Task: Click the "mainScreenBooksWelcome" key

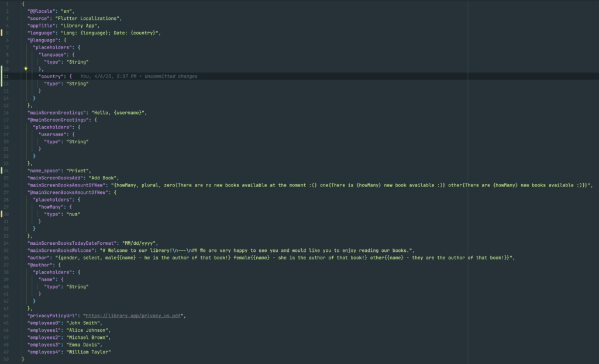Action: pyautogui.click(x=61, y=250)
